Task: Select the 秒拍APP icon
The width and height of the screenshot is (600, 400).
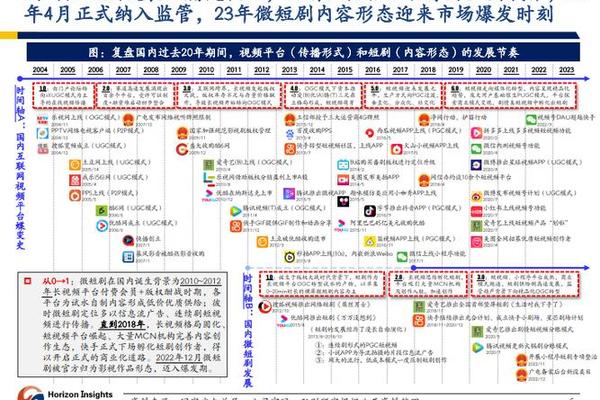Action: 290,257
